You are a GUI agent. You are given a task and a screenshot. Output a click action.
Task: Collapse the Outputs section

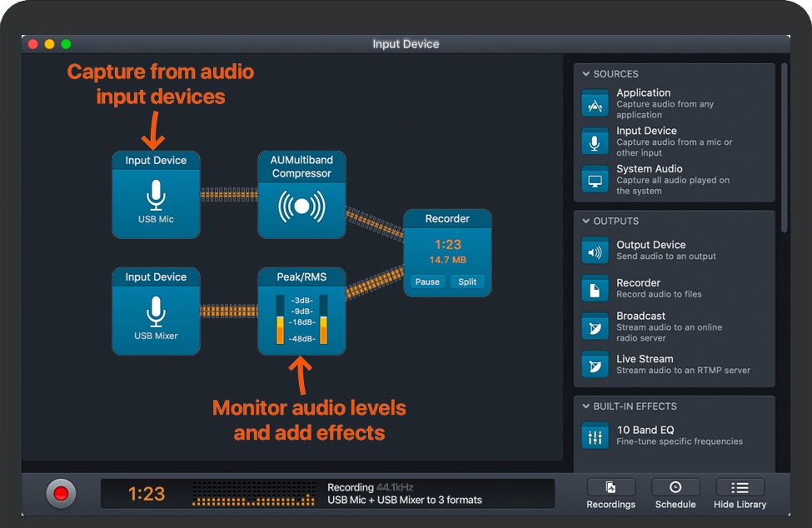586,222
